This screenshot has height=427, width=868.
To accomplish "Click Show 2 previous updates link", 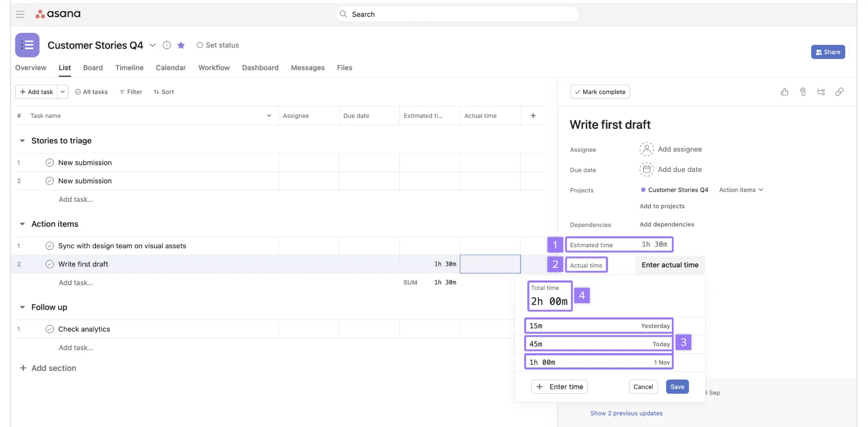I will click(x=626, y=413).
